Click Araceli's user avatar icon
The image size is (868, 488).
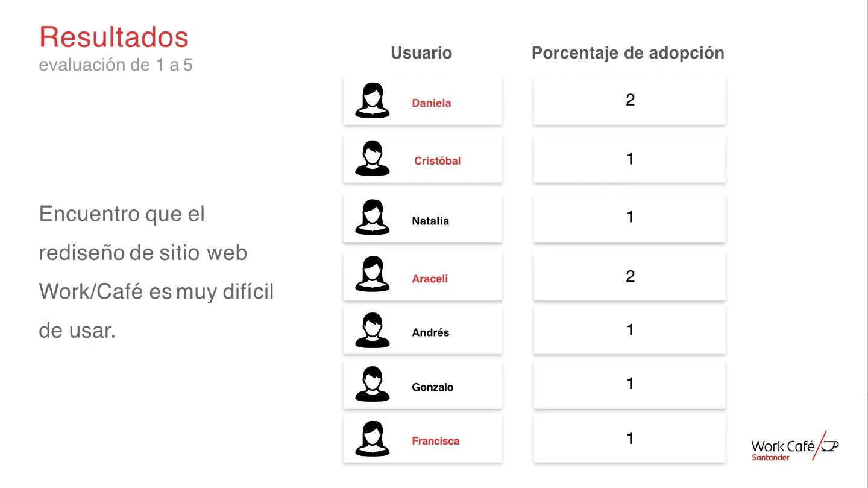tap(372, 275)
